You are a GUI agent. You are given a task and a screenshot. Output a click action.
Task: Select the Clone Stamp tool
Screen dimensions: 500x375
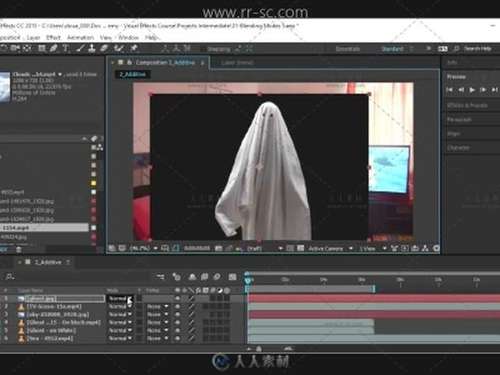[x=92, y=48]
